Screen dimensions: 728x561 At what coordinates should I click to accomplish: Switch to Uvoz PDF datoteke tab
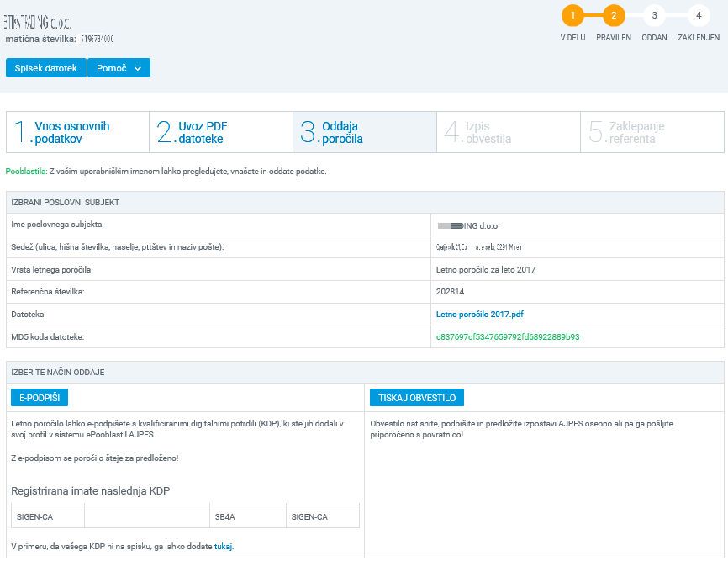[220, 132]
